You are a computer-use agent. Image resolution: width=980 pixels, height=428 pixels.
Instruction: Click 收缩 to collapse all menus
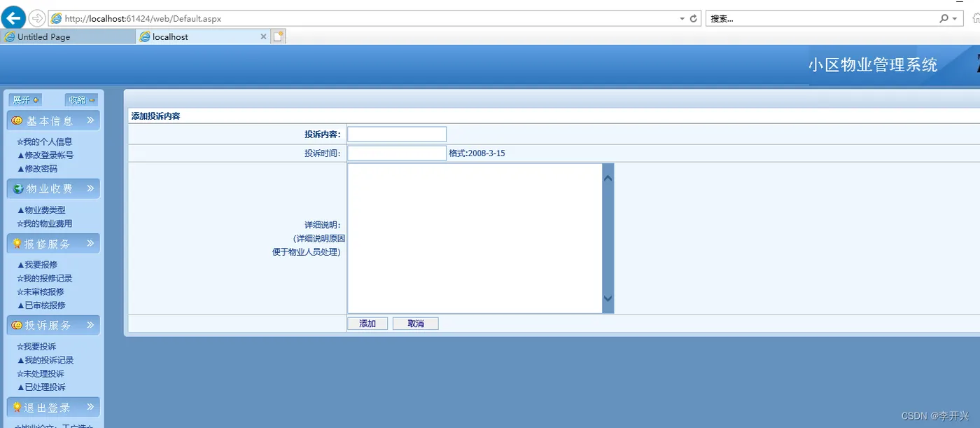pos(82,99)
